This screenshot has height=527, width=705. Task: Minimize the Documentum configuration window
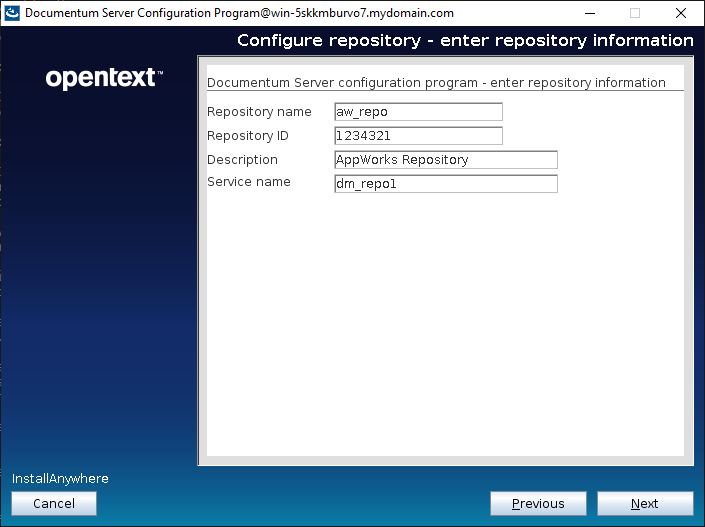(x=588, y=13)
